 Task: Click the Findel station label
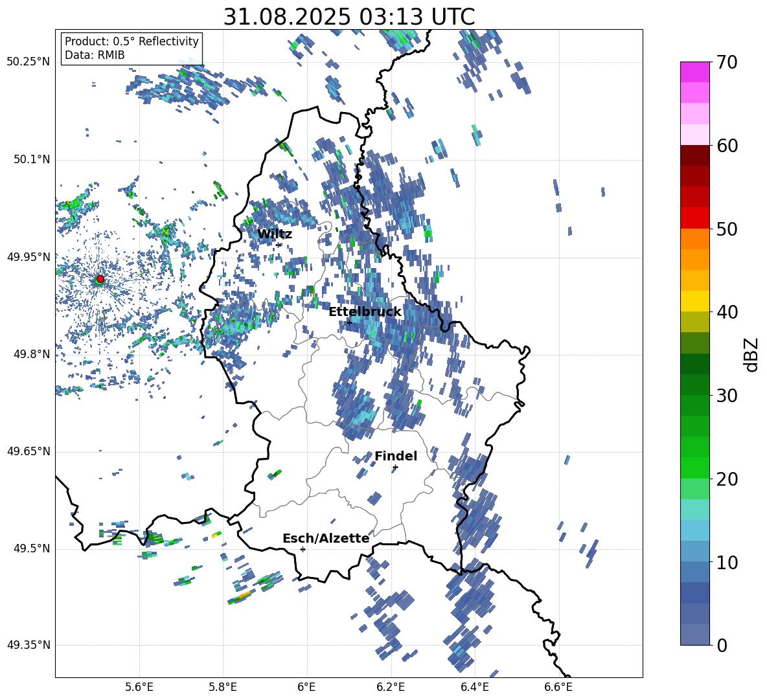click(396, 456)
